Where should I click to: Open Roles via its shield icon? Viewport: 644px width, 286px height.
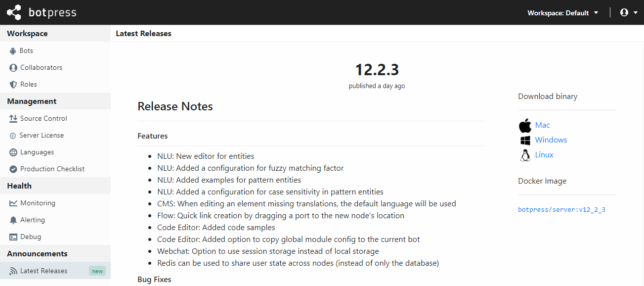(12, 84)
